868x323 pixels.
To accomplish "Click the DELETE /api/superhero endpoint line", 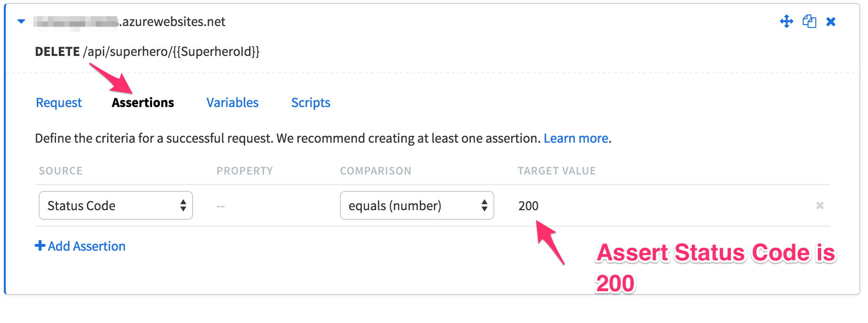I will click(147, 52).
